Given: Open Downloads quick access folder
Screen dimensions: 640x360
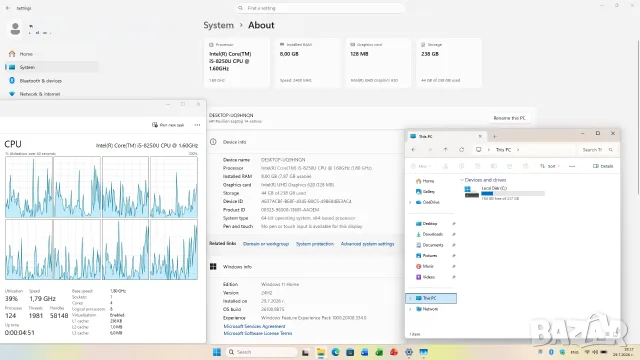Looking at the screenshot, I should click(x=429, y=234).
